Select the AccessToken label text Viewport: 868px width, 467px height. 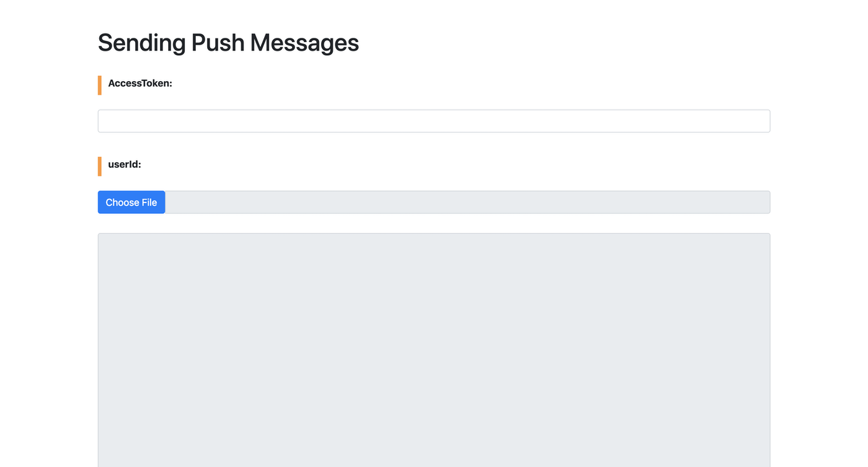pyautogui.click(x=140, y=83)
